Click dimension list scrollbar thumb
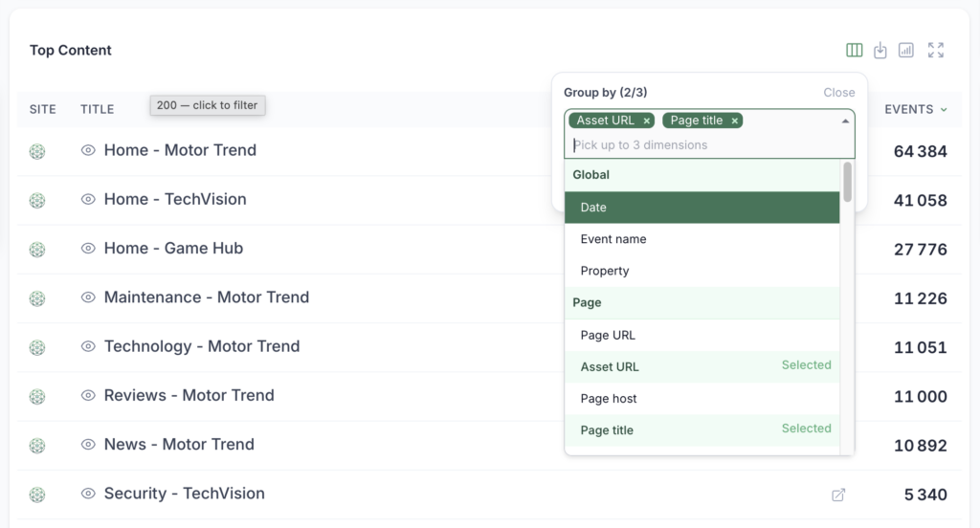The width and height of the screenshot is (980, 528). coord(848,182)
